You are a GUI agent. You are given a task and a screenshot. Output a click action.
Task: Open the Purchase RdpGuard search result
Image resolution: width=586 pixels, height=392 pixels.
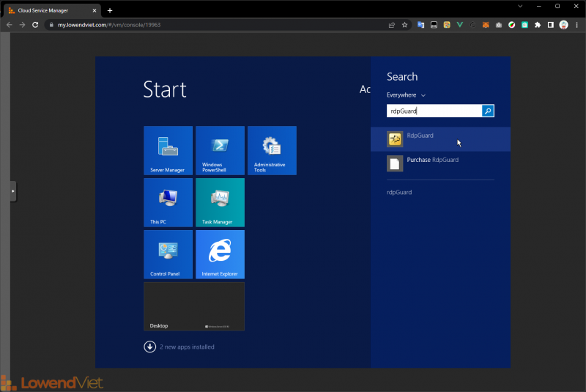[440, 163]
